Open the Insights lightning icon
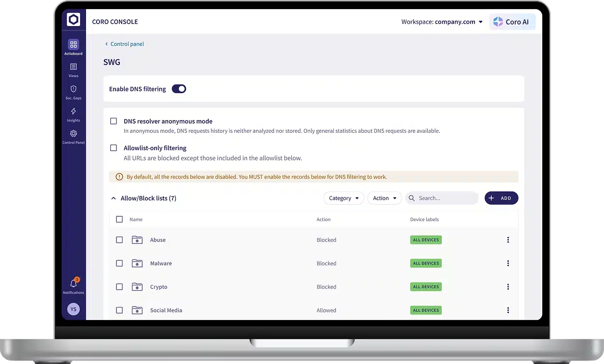 tap(73, 112)
